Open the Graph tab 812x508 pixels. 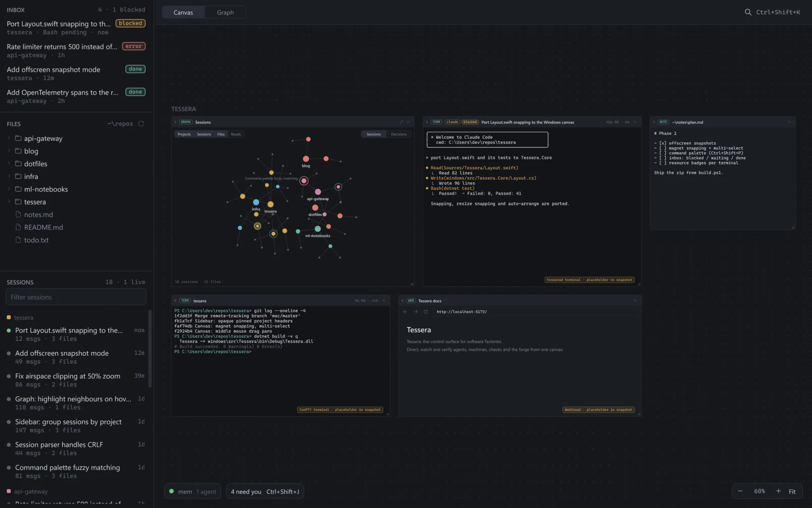pos(225,12)
